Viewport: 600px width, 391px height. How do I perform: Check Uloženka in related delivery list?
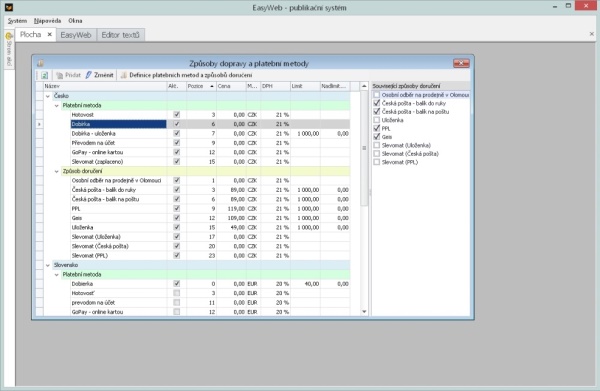(x=377, y=120)
